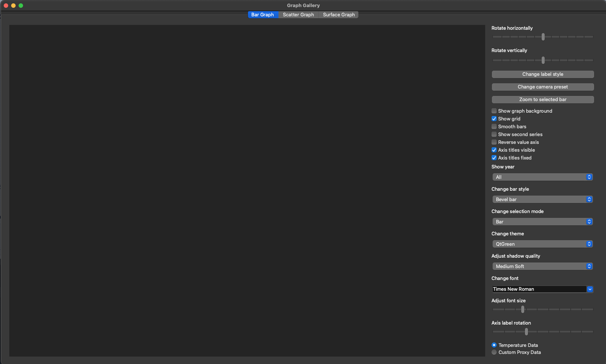Click the Change label style button
Image resolution: width=606 pixels, height=364 pixels.
[543, 74]
